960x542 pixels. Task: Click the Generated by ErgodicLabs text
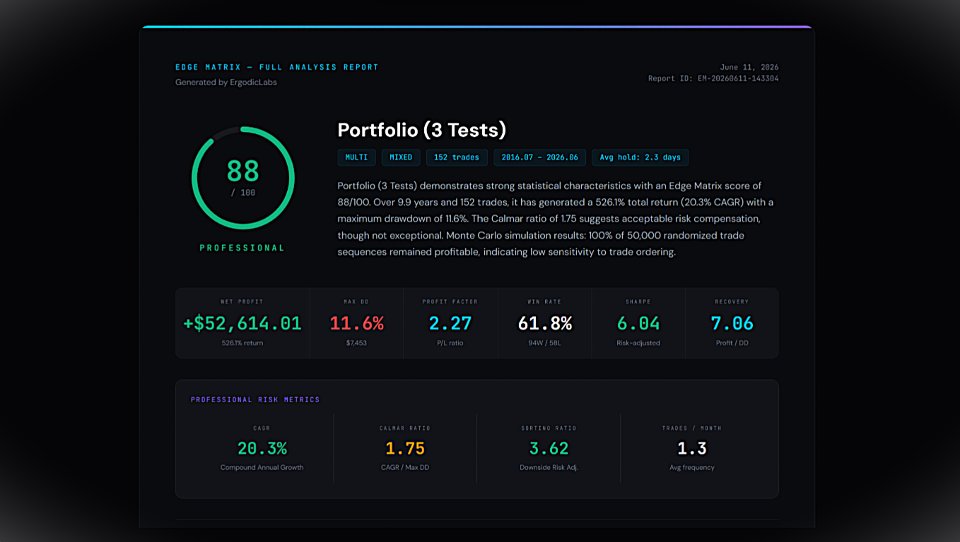(226, 82)
